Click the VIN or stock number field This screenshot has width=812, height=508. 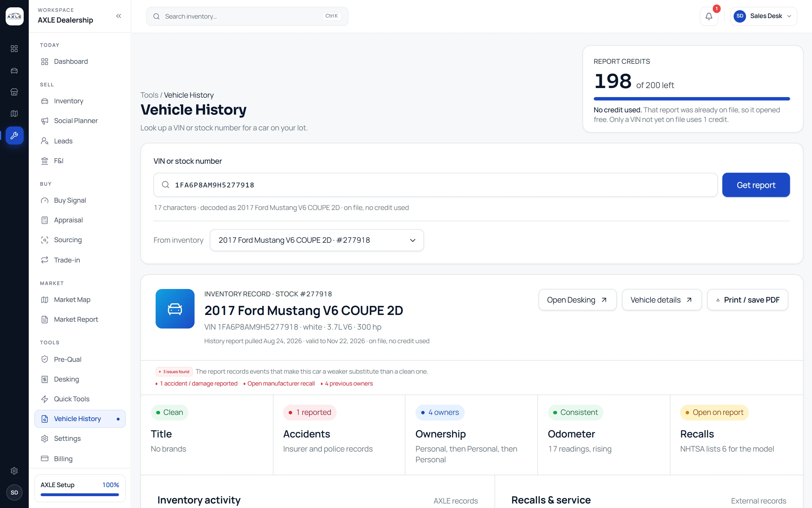(x=435, y=185)
